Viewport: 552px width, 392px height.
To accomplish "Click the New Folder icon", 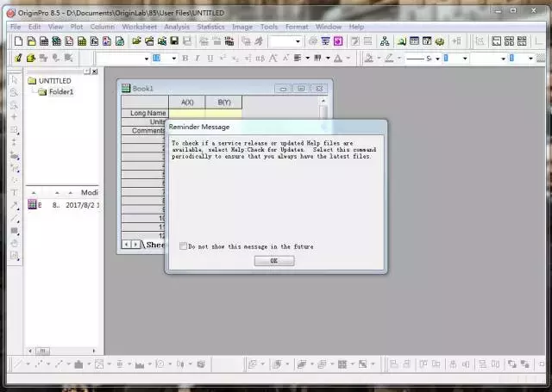I will point(31,41).
